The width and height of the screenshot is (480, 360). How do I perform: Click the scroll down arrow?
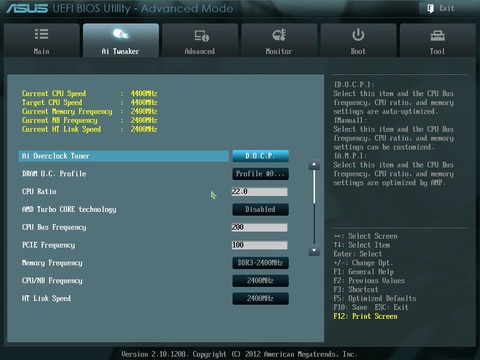[314, 250]
